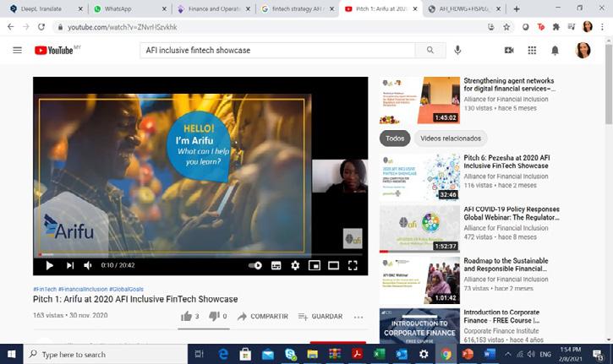
Task: Open the YouTube apps grid
Action: click(532, 50)
